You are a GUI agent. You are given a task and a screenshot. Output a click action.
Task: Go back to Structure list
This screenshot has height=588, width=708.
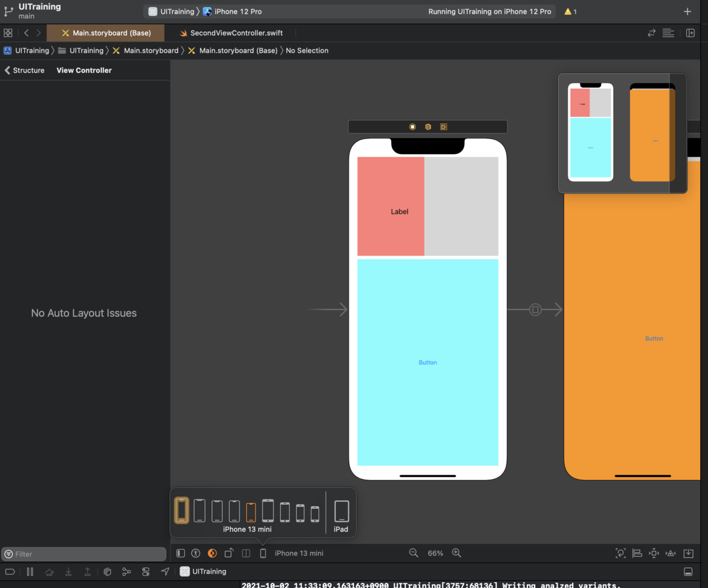pyautogui.click(x=25, y=70)
